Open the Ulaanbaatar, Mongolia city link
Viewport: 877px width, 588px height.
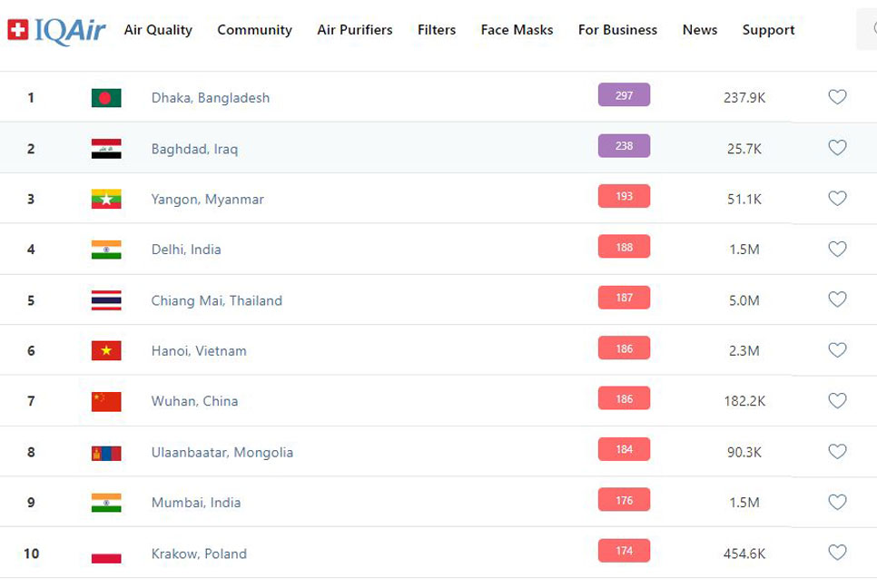point(222,452)
